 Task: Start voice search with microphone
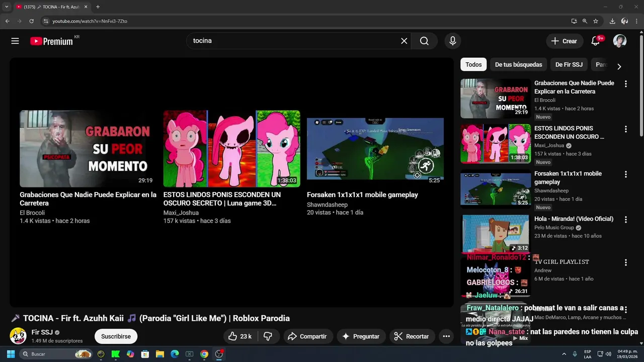point(453,41)
